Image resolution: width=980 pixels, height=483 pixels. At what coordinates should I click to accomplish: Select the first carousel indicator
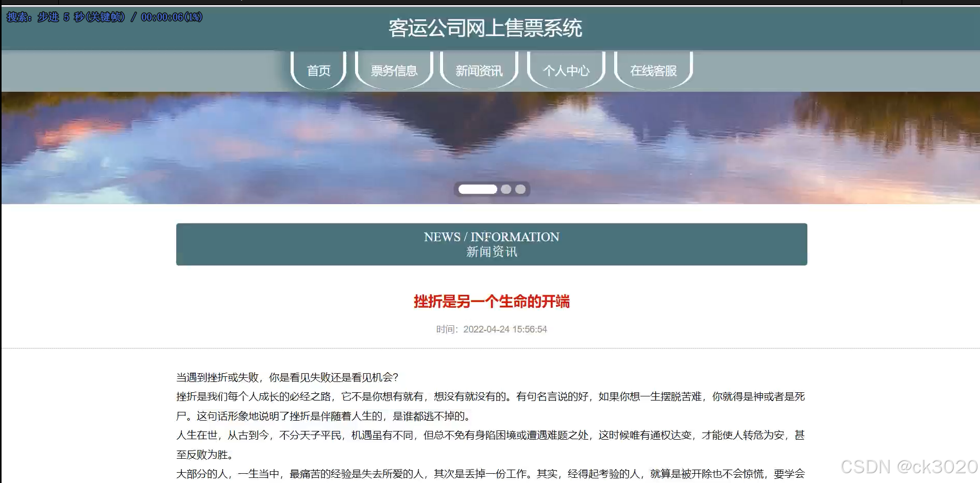click(477, 189)
